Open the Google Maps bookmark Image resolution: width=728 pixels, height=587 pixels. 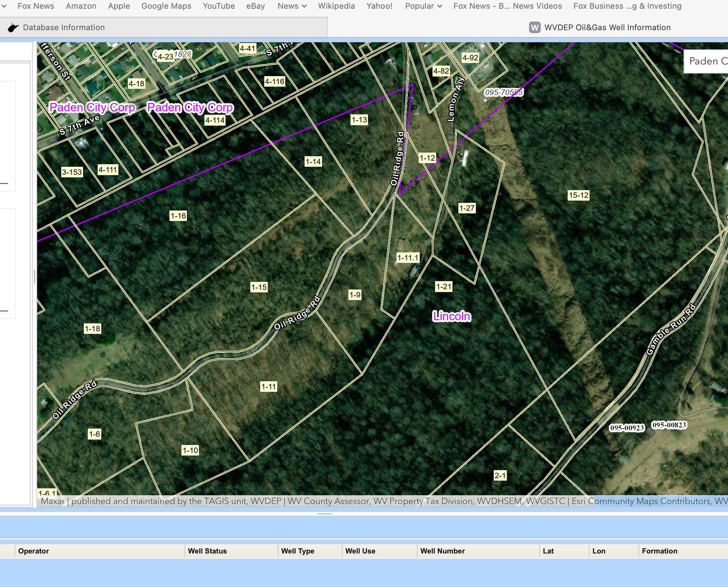tap(166, 6)
